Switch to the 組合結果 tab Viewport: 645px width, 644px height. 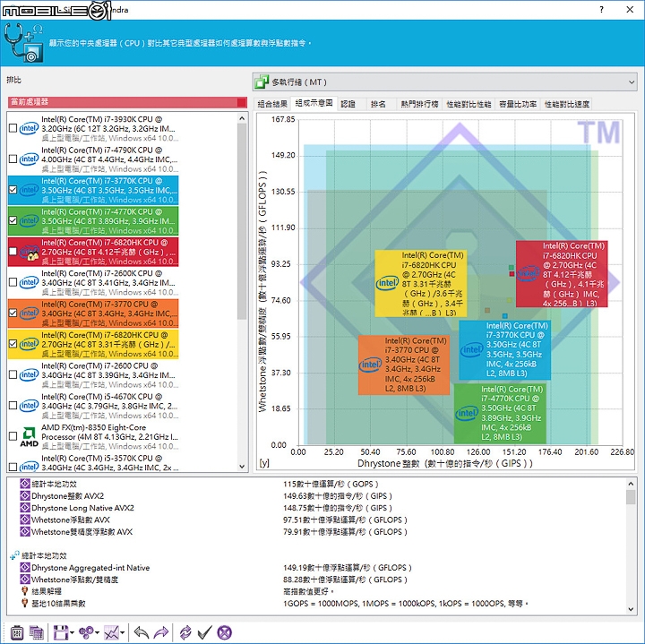272,104
